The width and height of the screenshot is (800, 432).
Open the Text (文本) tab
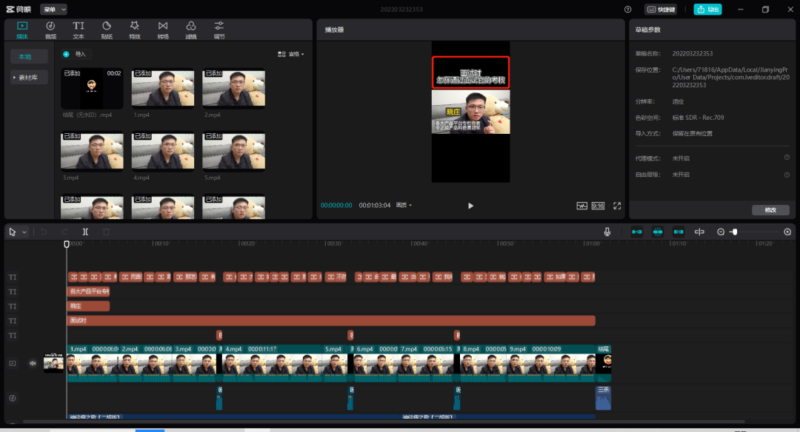coord(78,27)
